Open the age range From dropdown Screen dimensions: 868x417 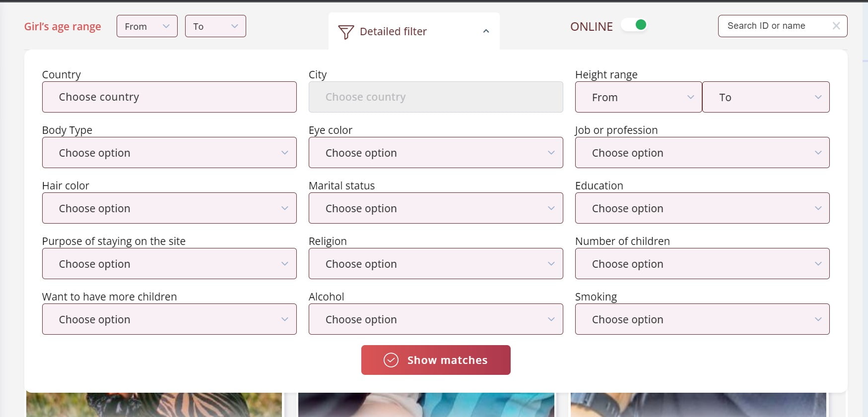(147, 26)
